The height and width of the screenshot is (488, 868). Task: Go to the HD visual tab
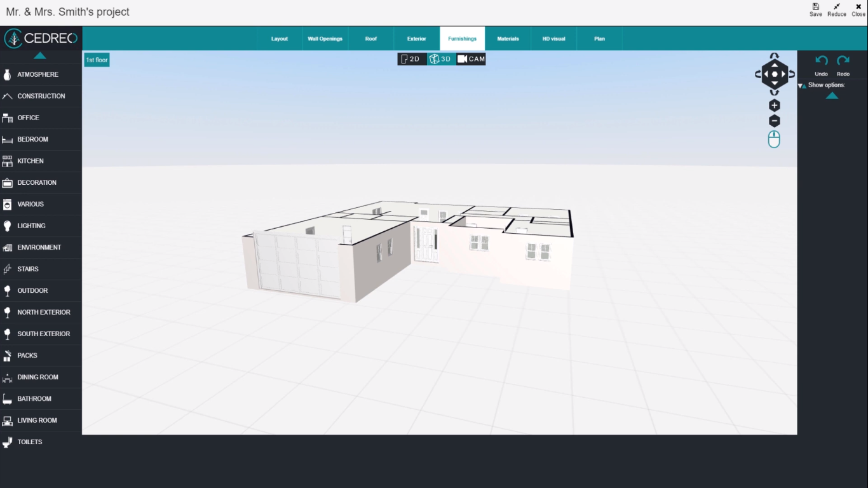pos(553,39)
